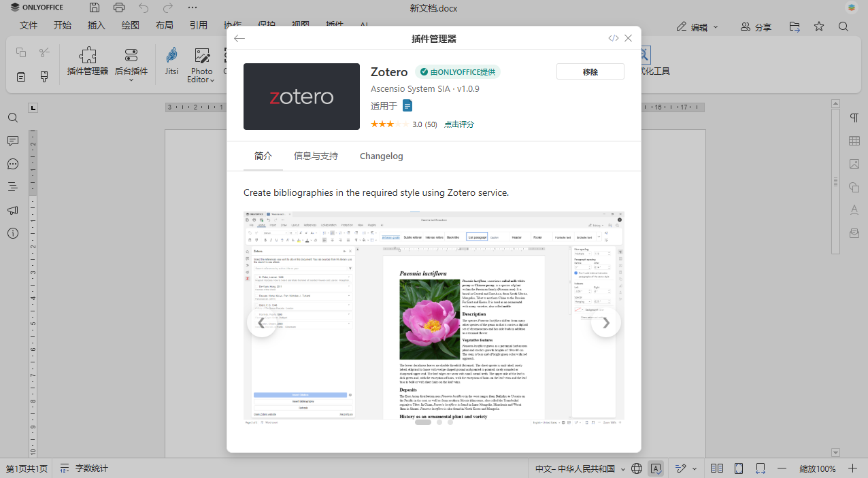
Task: Click the Save icon in title bar
Action: [95, 8]
